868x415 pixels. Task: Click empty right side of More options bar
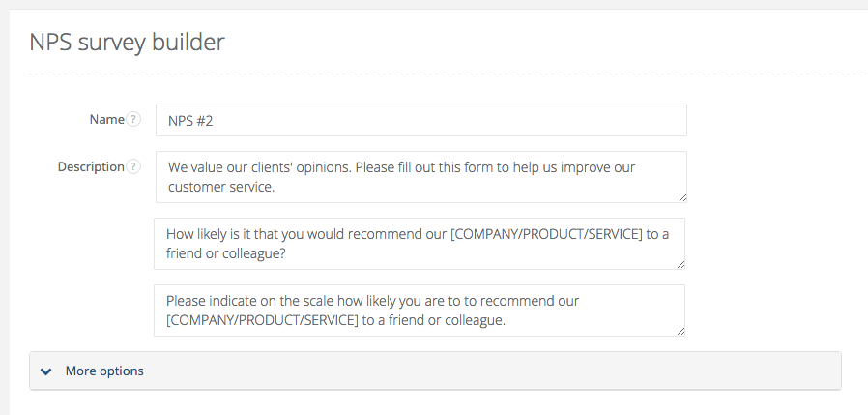(580, 371)
